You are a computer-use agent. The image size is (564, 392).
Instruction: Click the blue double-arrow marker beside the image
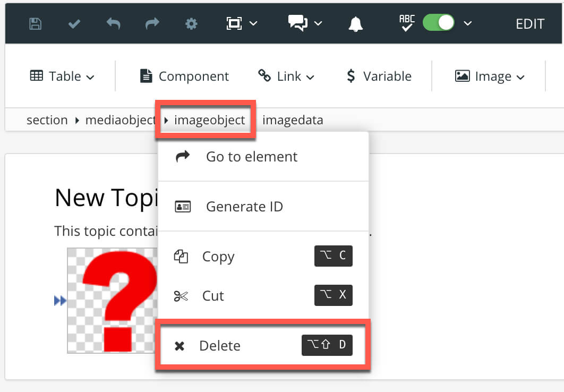pyautogui.click(x=60, y=300)
